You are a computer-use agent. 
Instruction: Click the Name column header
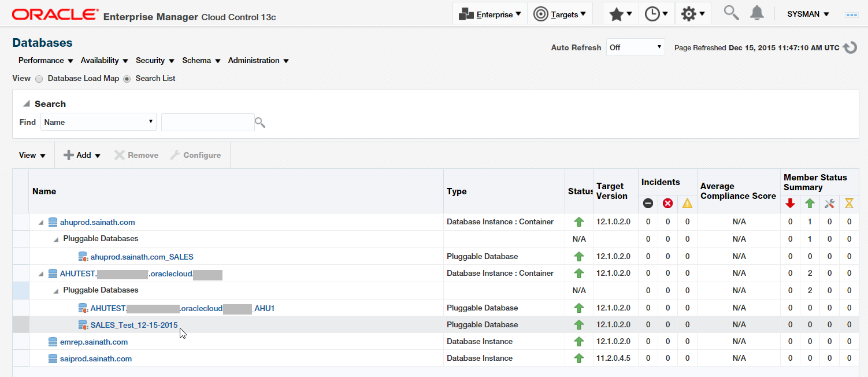(x=236, y=191)
